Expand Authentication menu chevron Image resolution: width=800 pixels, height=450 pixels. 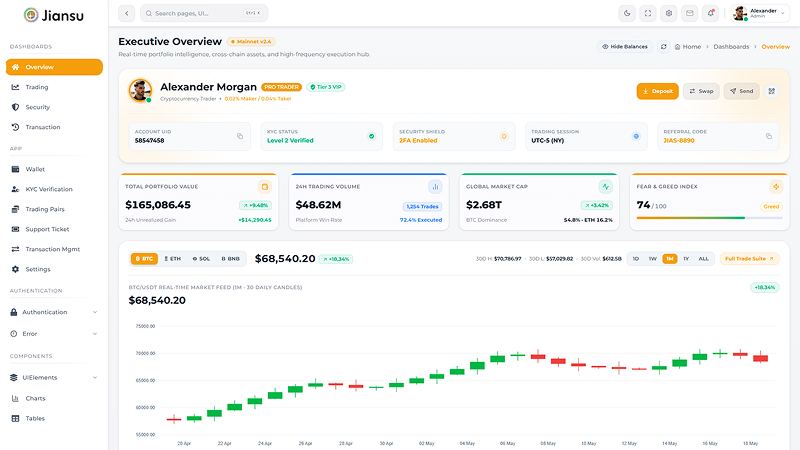(x=95, y=312)
